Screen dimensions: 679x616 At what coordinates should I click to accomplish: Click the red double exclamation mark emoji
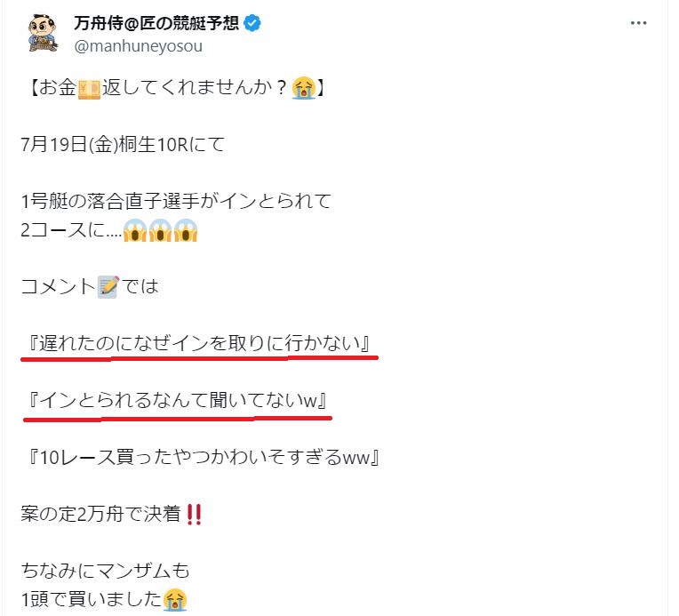coord(194,515)
